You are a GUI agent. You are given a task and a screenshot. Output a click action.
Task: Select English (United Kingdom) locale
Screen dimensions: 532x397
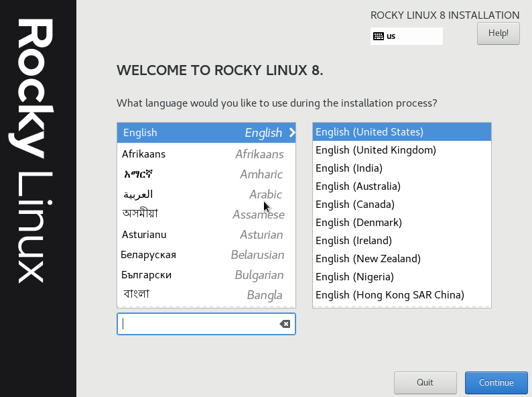[x=402, y=150]
